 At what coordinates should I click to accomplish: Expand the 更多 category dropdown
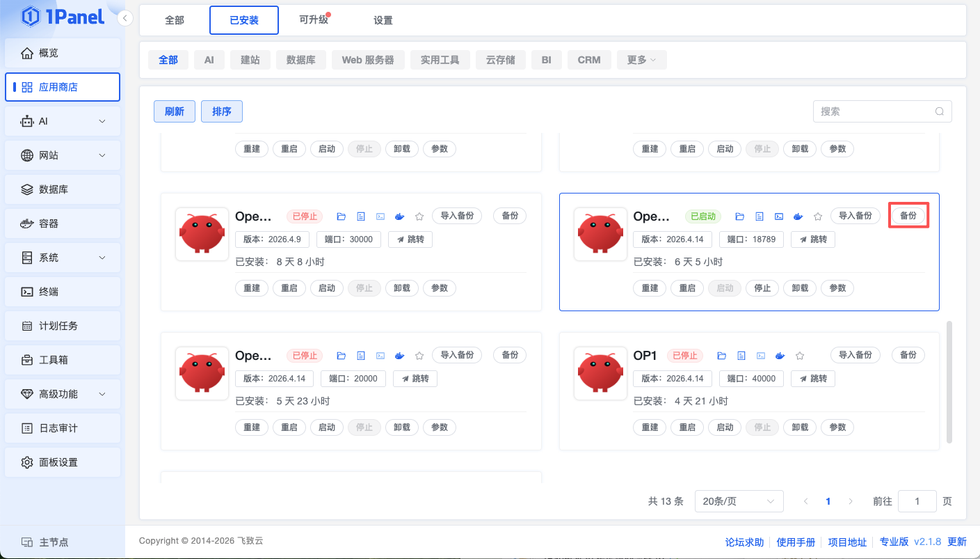point(641,60)
